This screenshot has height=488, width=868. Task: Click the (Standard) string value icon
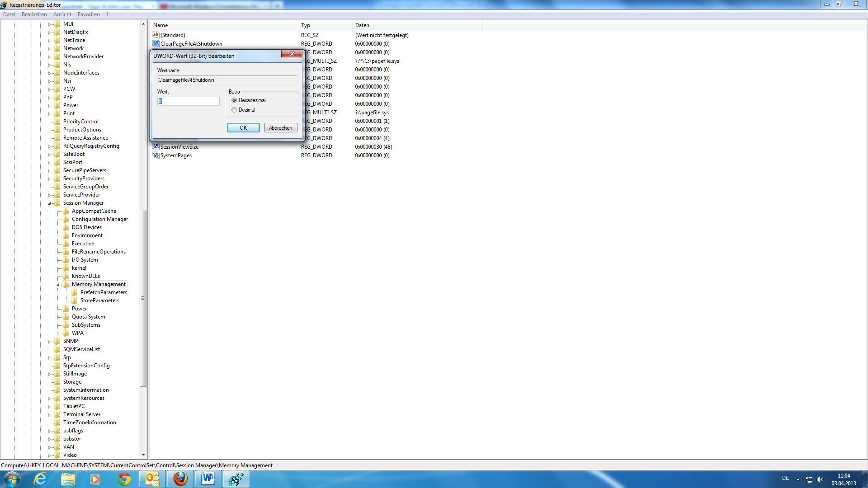click(156, 35)
